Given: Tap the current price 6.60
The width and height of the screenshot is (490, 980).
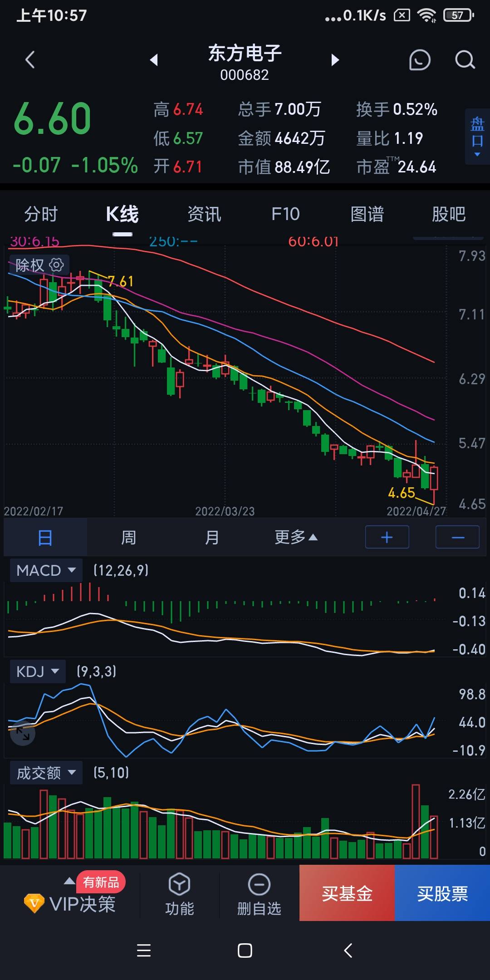Looking at the screenshot, I should [53, 119].
